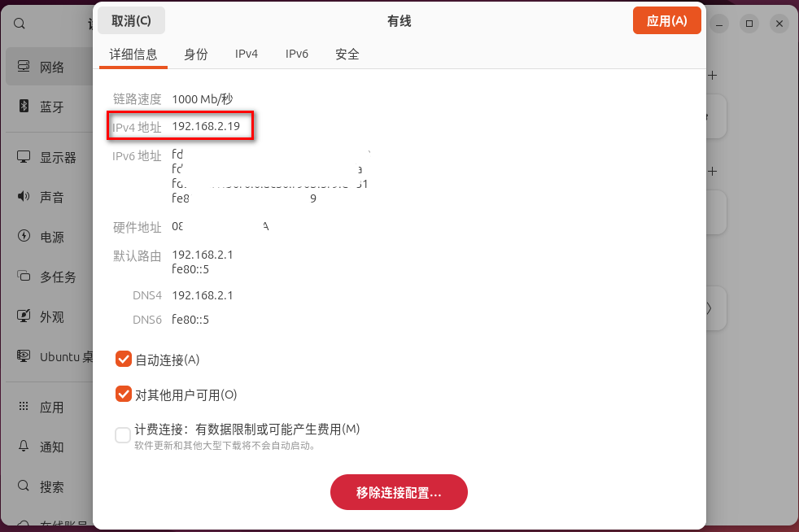Click the 硬件地址 label
799x532 pixels.
pyautogui.click(x=137, y=227)
